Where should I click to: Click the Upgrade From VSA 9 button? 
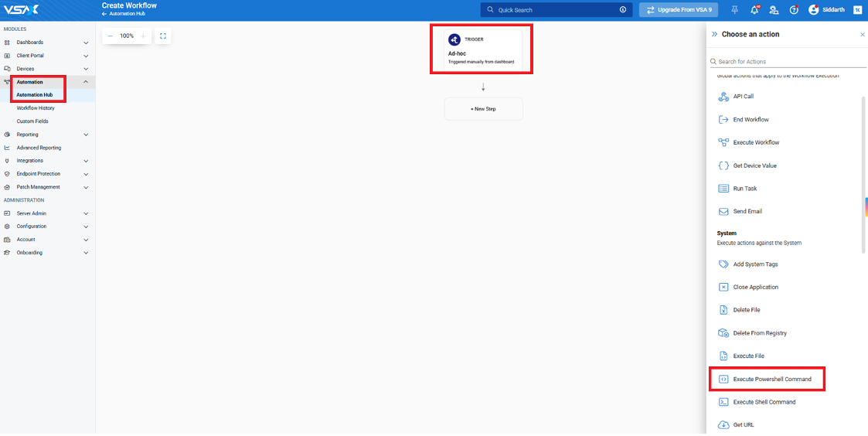coord(679,10)
